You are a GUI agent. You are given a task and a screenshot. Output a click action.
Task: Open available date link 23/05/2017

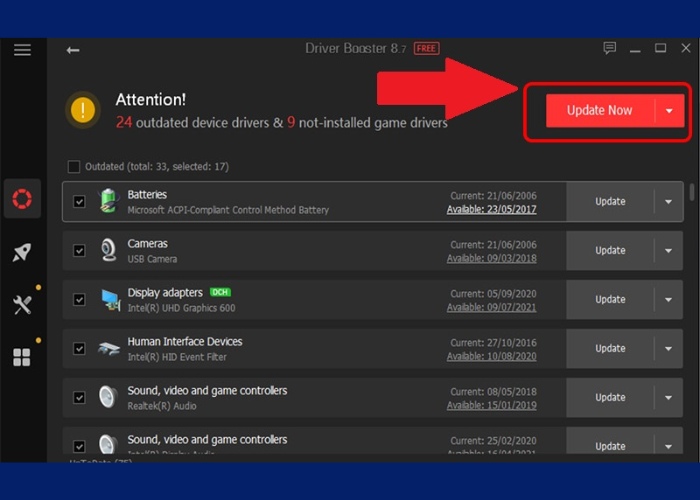[492, 210]
